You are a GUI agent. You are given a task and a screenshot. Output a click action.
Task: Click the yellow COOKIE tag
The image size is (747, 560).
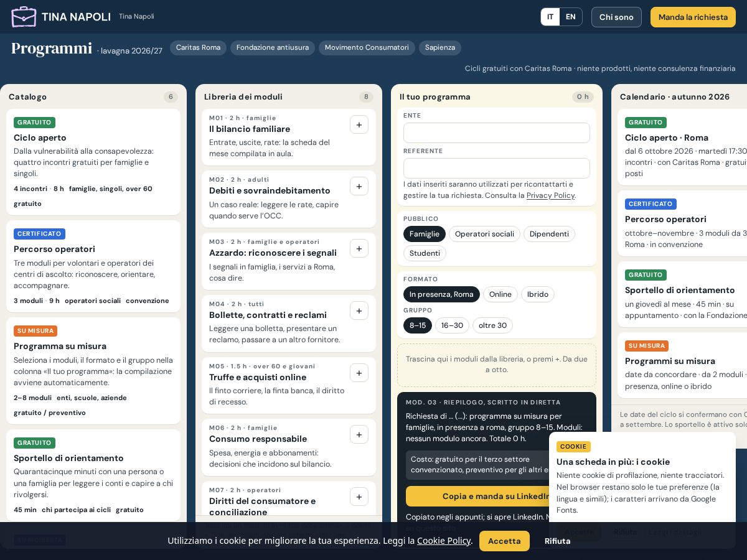pyautogui.click(x=573, y=447)
